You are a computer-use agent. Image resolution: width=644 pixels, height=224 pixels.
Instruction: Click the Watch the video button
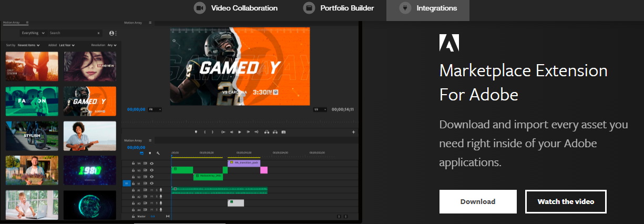click(x=566, y=201)
